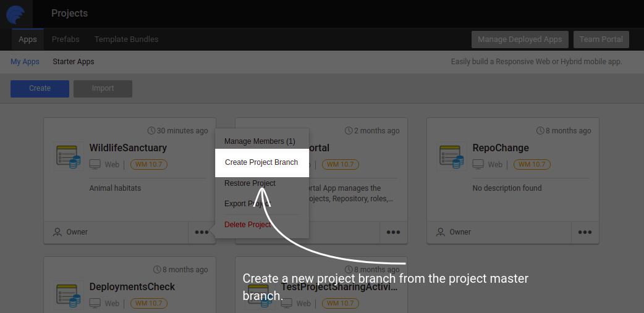Open the Starter Apps link
The width and height of the screenshot is (644, 313).
click(x=74, y=62)
